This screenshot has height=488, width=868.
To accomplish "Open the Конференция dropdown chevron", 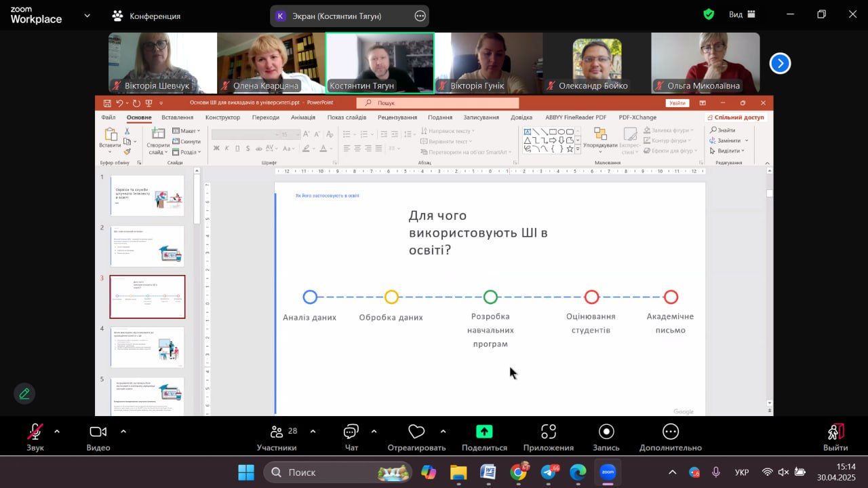I will tap(87, 16).
